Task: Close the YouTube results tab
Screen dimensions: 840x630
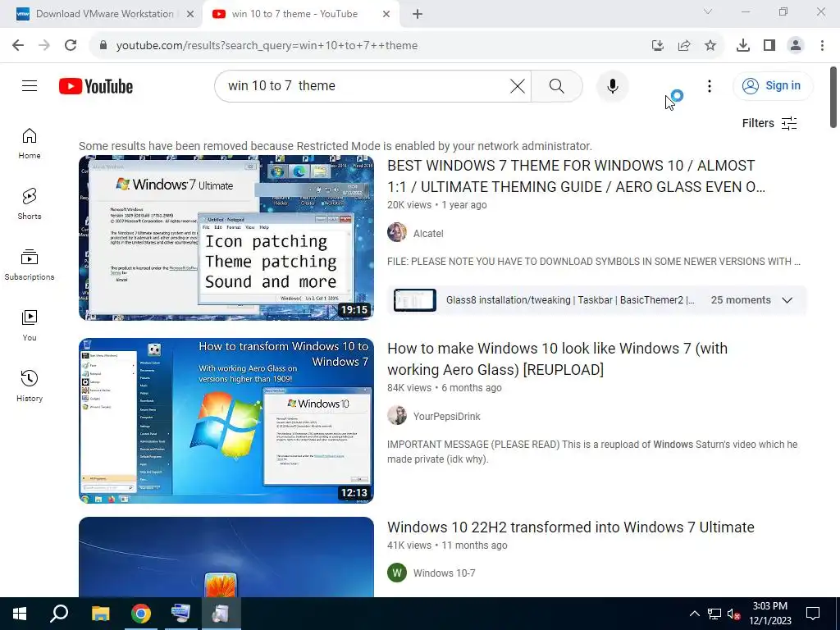Action: pyautogui.click(x=386, y=15)
